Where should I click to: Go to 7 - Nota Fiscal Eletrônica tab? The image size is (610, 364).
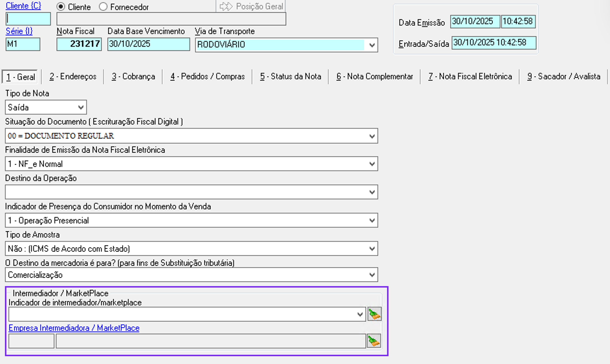coord(470,76)
